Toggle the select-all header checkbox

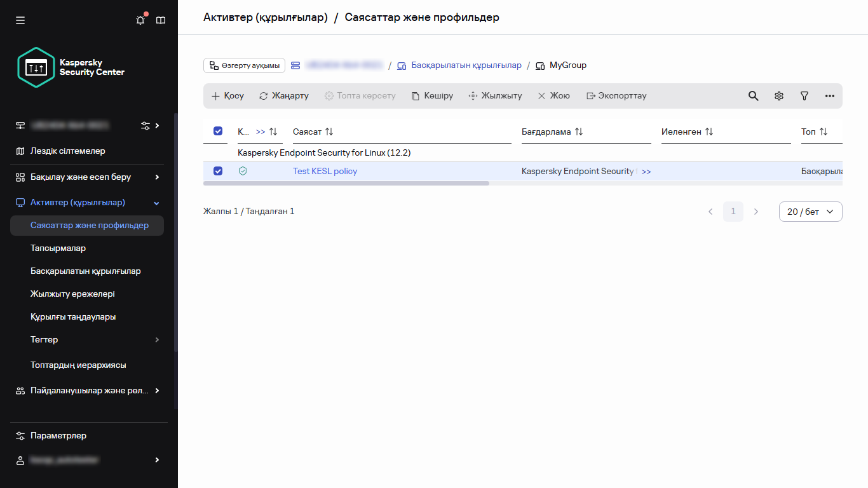[x=218, y=131]
